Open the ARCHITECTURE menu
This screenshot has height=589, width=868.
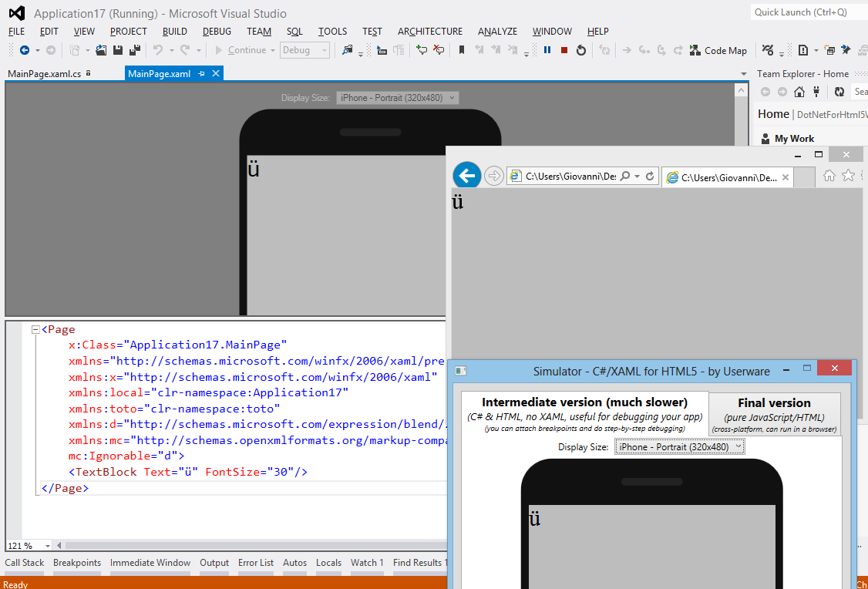pos(430,32)
